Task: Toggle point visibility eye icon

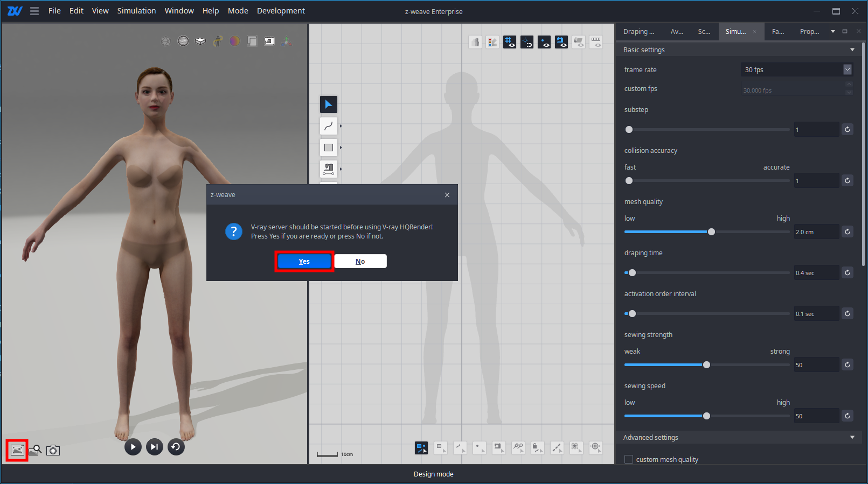Action: (544, 42)
